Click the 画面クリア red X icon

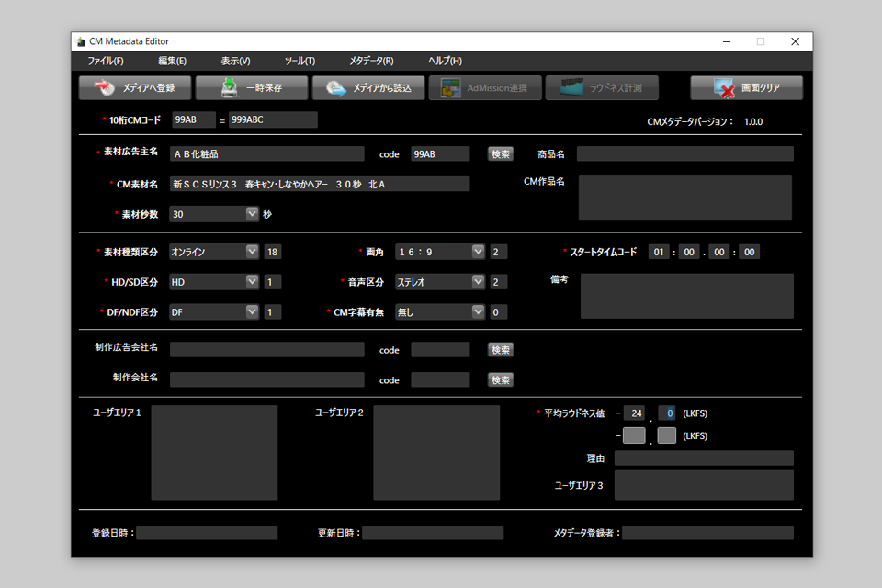coord(724,88)
